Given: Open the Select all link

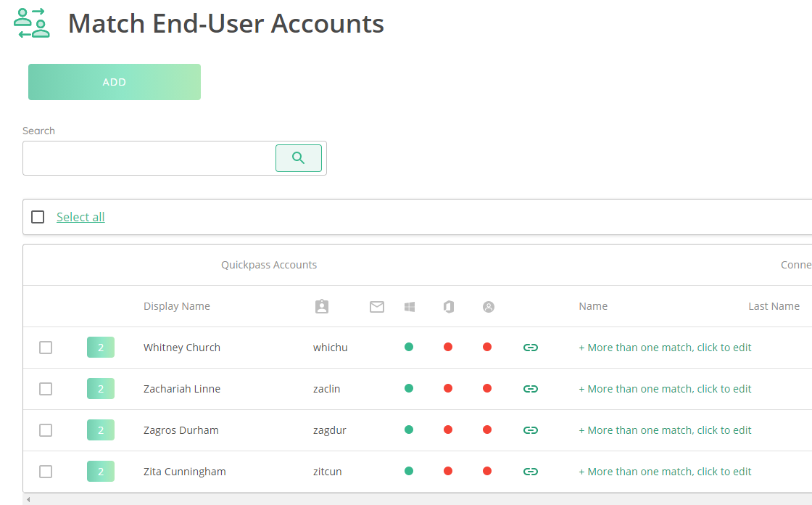Looking at the screenshot, I should [80, 217].
